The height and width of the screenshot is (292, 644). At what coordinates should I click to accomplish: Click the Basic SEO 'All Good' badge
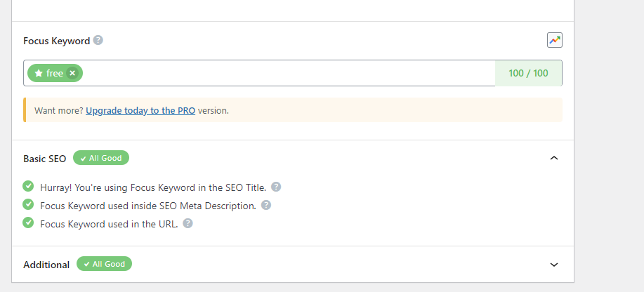(x=101, y=158)
